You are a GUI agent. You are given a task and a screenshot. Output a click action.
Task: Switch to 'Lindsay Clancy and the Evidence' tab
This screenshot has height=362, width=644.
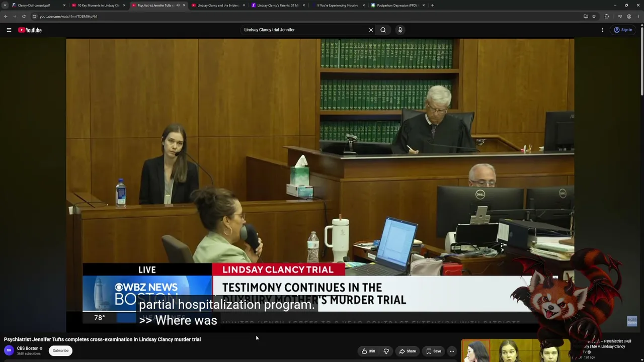coord(218,6)
